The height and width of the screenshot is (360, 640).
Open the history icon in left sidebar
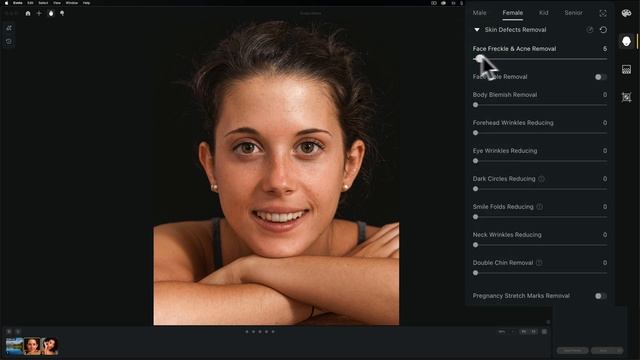[x=9, y=41]
